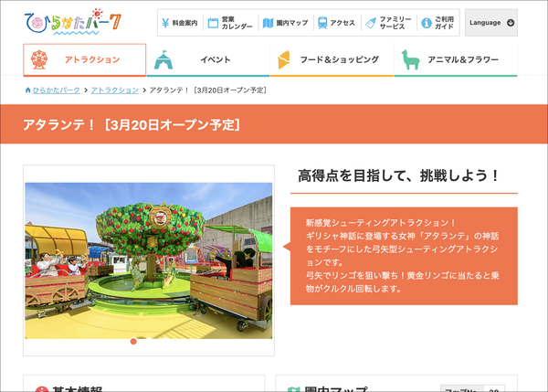Click the circus tent icon for events
The image size is (548, 392).
(162, 59)
